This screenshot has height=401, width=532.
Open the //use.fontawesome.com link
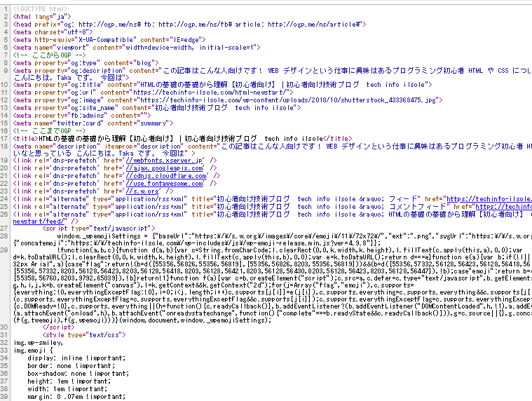pos(165,184)
